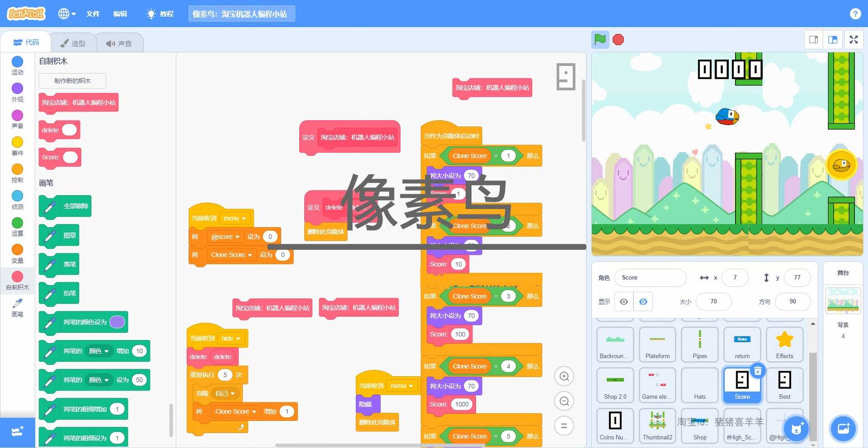The height and width of the screenshot is (448, 868).
Task: Select the 画笔 pen category
Action: (x=17, y=308)
